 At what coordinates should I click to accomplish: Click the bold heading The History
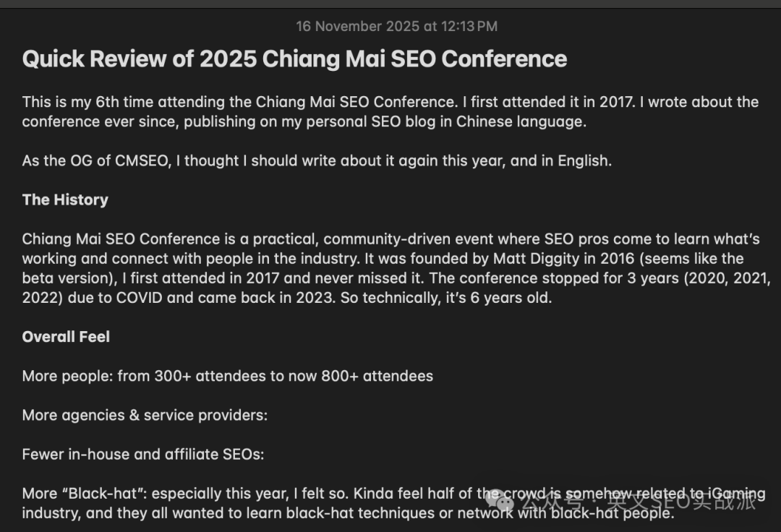coord(65,199)
